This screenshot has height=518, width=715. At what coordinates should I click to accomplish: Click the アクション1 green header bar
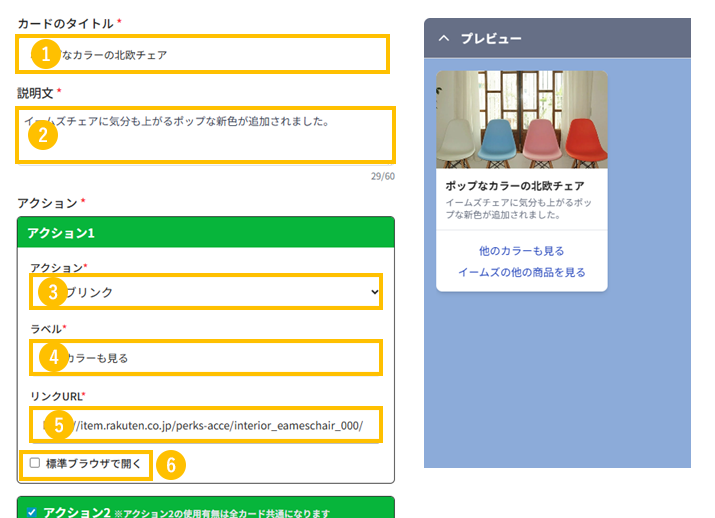pyautogui.click(x=206, y=232)
